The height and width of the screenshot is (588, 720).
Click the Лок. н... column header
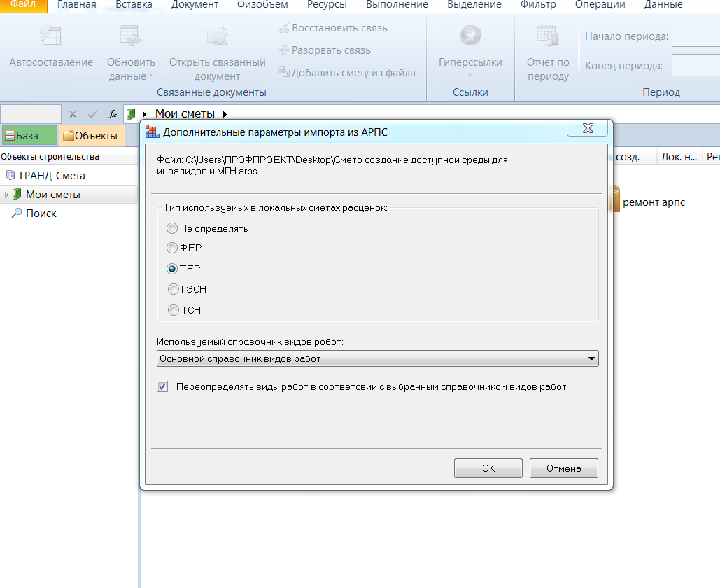pyautogui.click(x=679, y=157)
